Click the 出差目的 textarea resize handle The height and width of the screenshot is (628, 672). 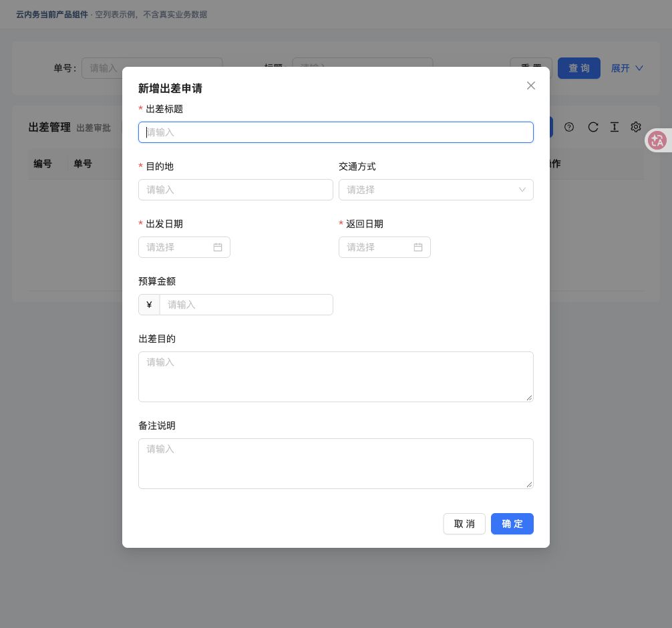tap(529, 398)
